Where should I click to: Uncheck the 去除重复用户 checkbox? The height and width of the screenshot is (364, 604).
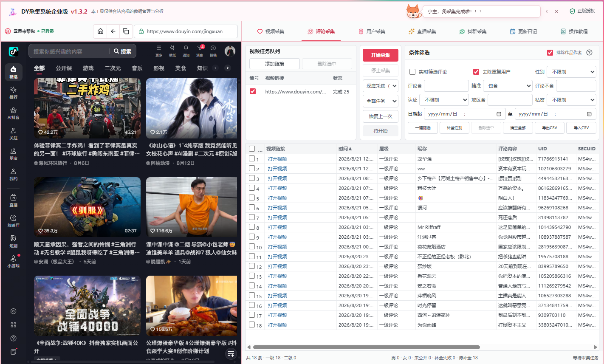(x=476, y=72)
